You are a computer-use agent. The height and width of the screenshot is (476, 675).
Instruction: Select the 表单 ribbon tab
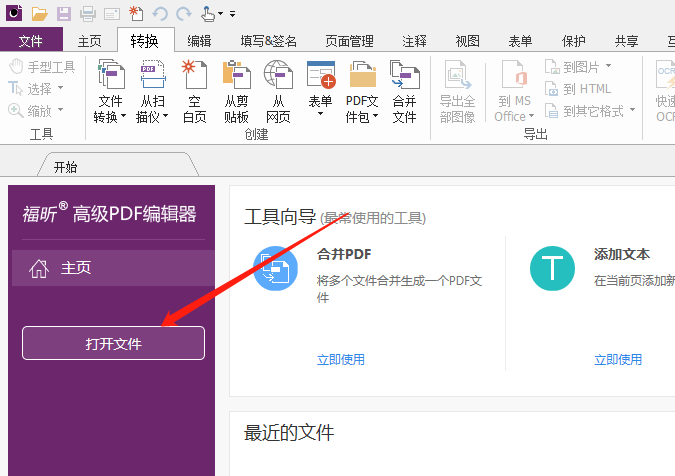pyautogui.click(x=520, y=41)
